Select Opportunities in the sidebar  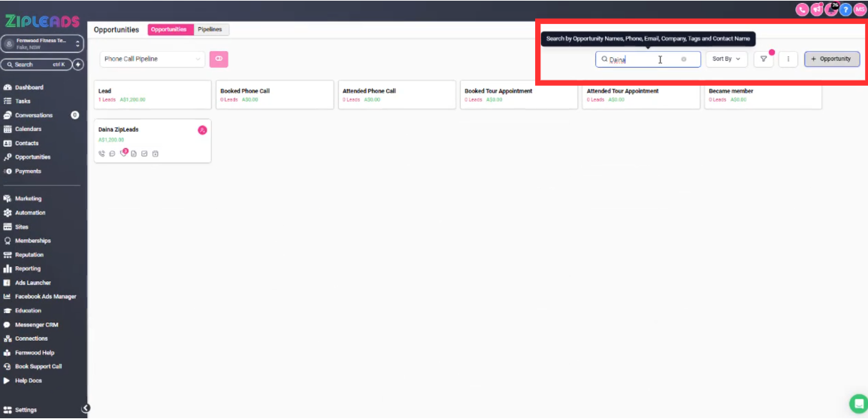coord(32,157)
